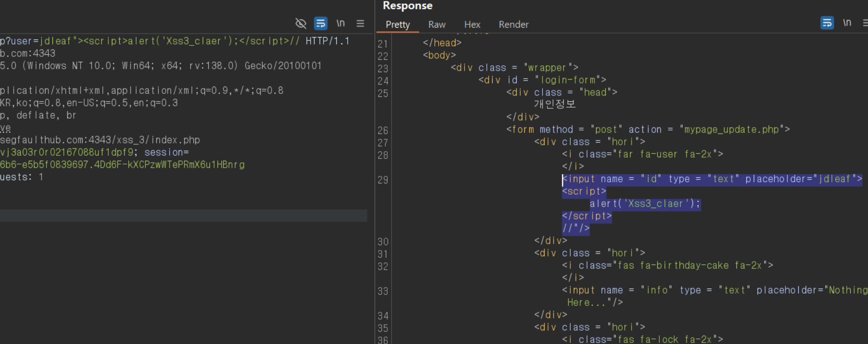Click the highlighted empty line in request editor
Viewport: 868px width, 344px height.
tap(183, 215)
